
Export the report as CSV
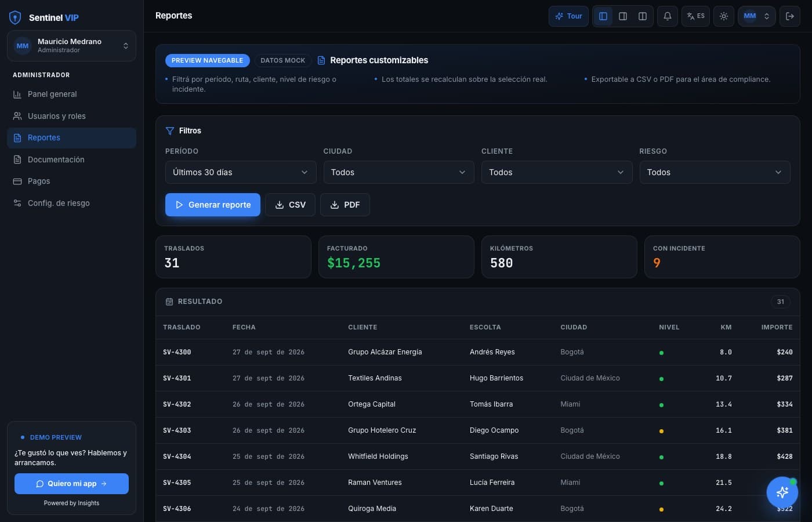pos(290,205)
